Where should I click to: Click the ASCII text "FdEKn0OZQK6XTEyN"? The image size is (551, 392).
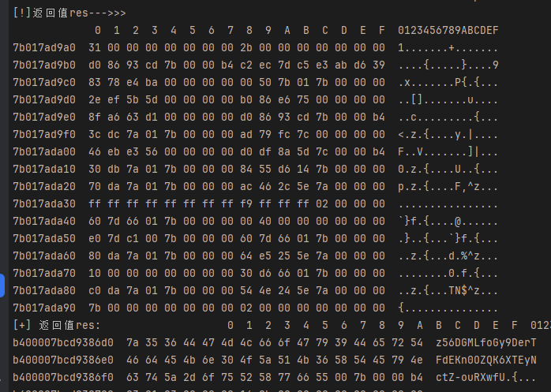[x=485, y=360]
